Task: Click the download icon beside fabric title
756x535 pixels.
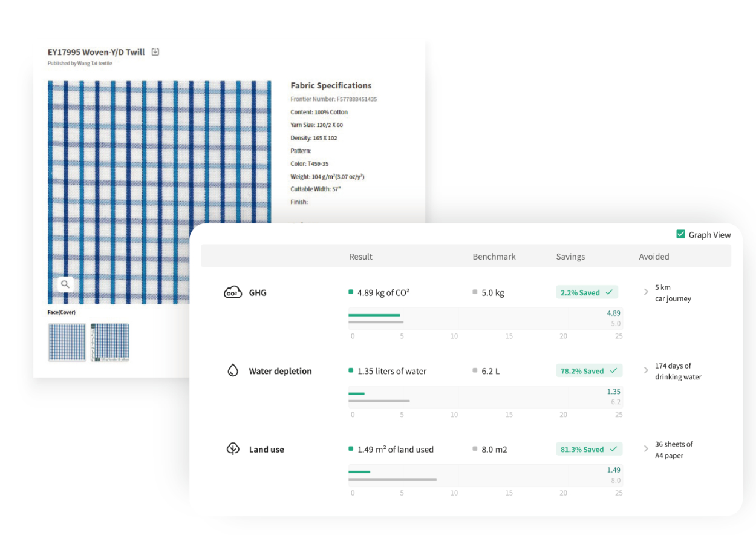Action: 155,52
